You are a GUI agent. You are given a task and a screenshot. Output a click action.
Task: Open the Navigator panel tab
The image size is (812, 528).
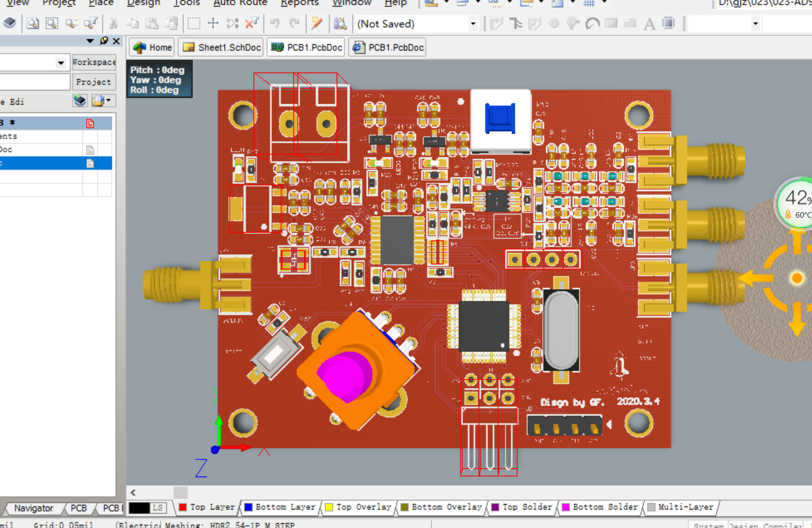33,508
